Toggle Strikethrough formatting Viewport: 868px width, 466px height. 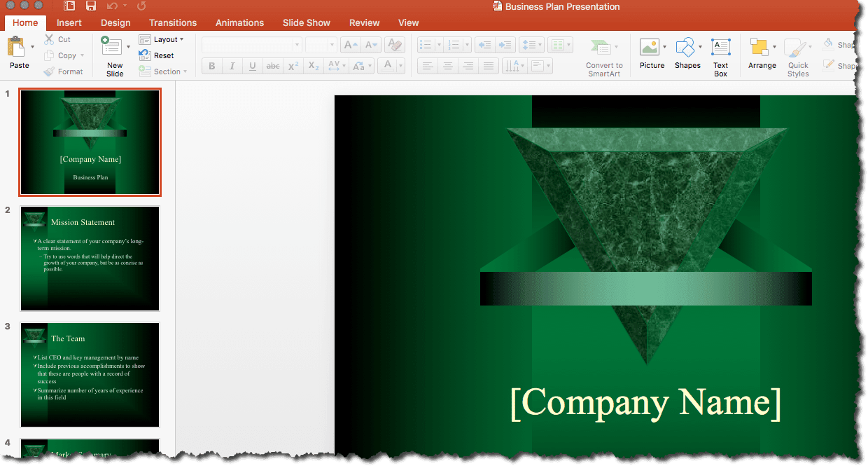click(x=273, y=66)
